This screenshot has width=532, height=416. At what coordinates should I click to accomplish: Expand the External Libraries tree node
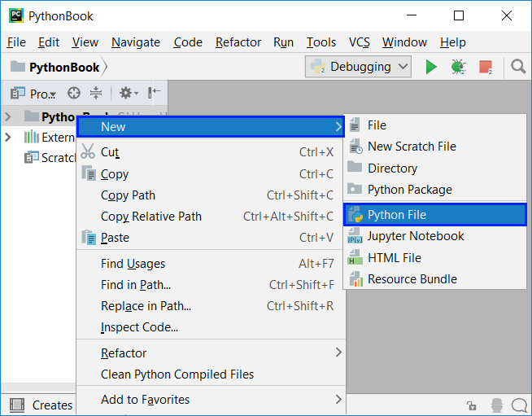8,138
